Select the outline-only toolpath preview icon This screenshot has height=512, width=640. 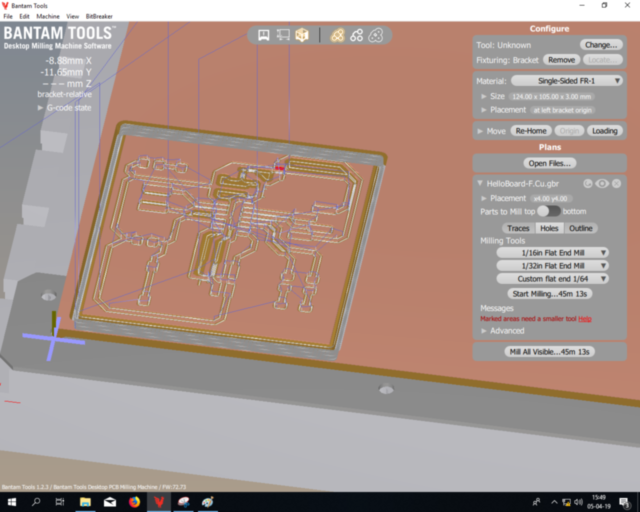pos(356,35)
